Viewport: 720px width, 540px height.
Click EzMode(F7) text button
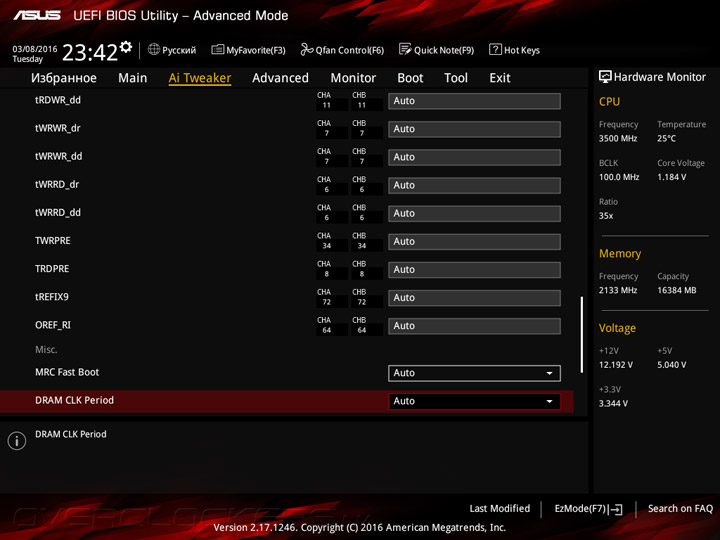pyautogui.click(x=580, y=509)
